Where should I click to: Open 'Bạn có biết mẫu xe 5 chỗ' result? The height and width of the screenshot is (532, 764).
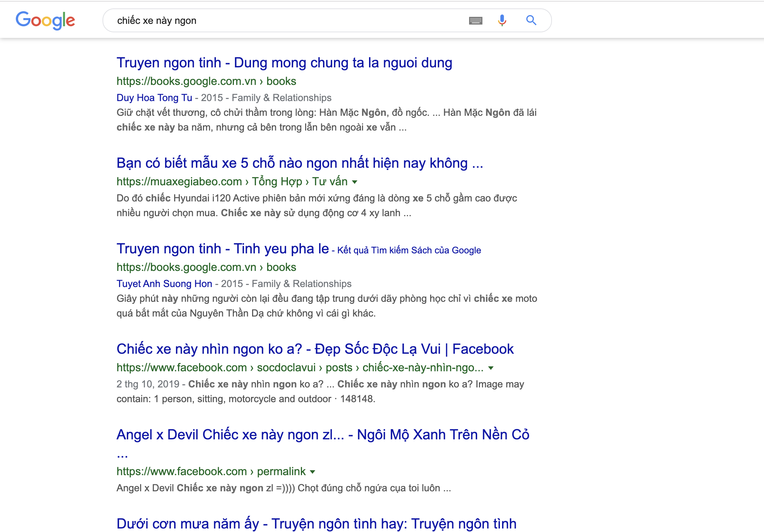[x=300, y=163]
